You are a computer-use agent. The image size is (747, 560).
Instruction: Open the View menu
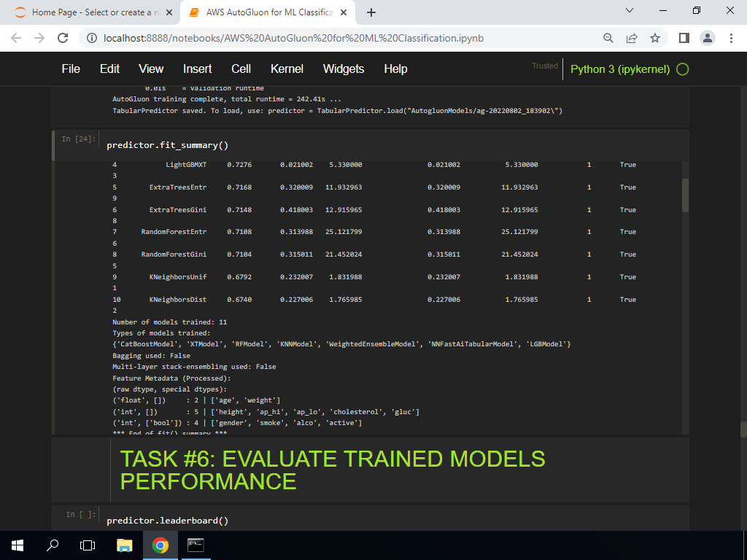[151, 69]
